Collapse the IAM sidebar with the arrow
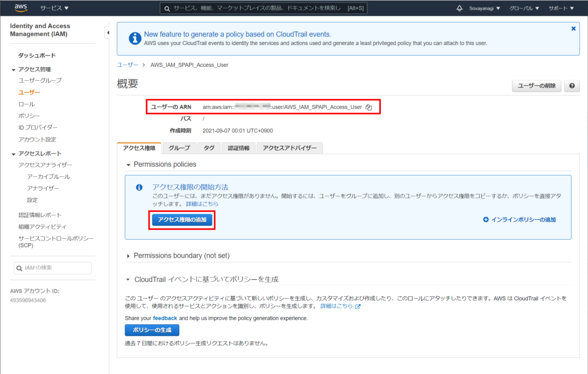 pyautogui.click(x=108, y=33)
